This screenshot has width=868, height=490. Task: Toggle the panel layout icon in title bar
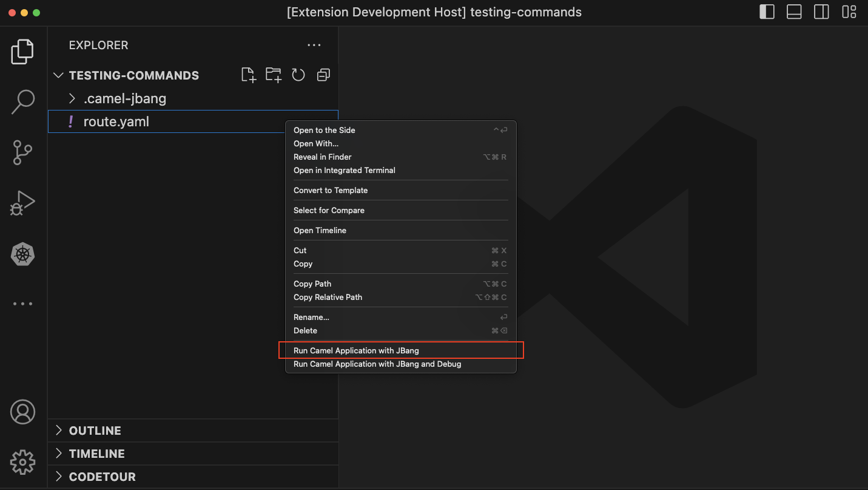[794, 12]
